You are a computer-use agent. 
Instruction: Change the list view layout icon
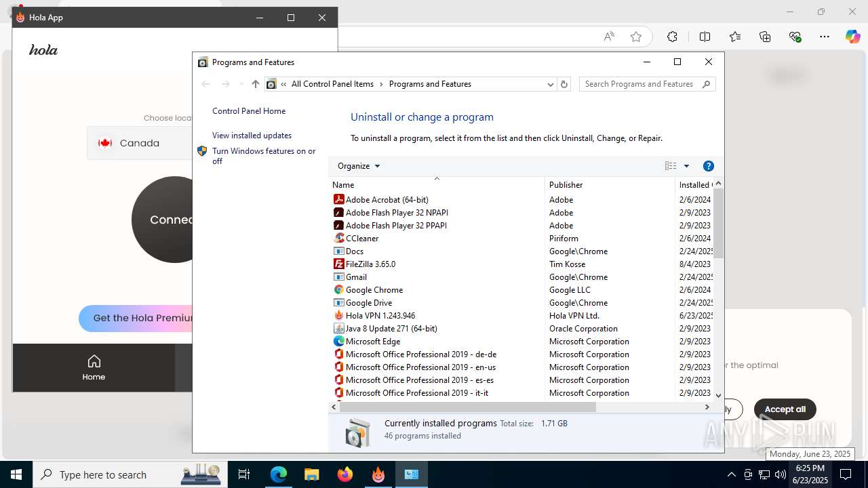click(x=671, y=166)
